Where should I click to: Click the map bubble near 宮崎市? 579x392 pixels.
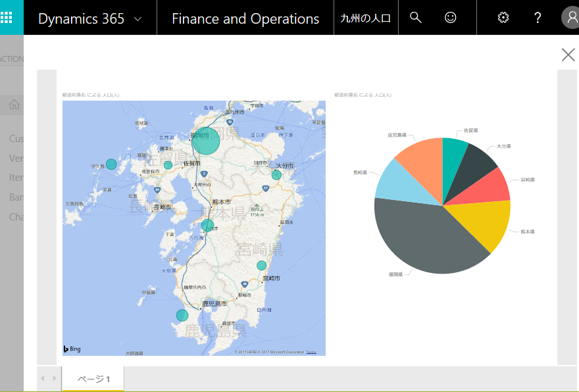coord(262,265)
